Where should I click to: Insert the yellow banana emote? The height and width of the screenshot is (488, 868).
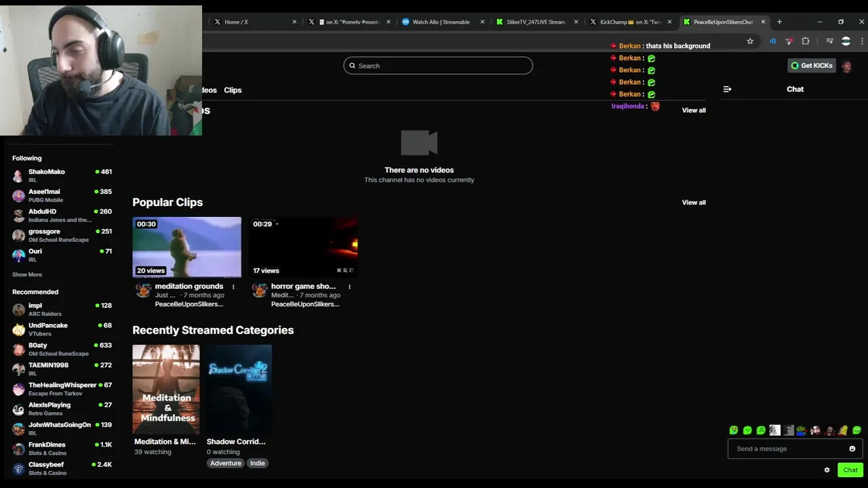click(x=843, y=430)
